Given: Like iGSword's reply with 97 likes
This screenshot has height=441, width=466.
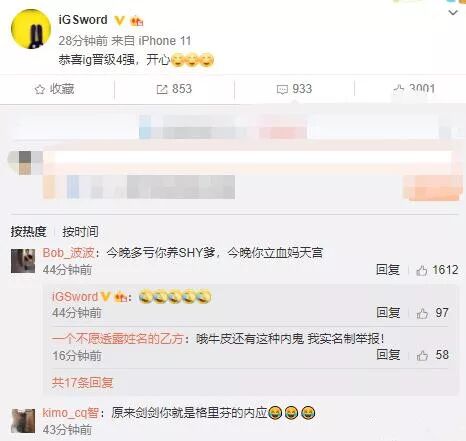Looking at the screenshot, I should (432, 313).
